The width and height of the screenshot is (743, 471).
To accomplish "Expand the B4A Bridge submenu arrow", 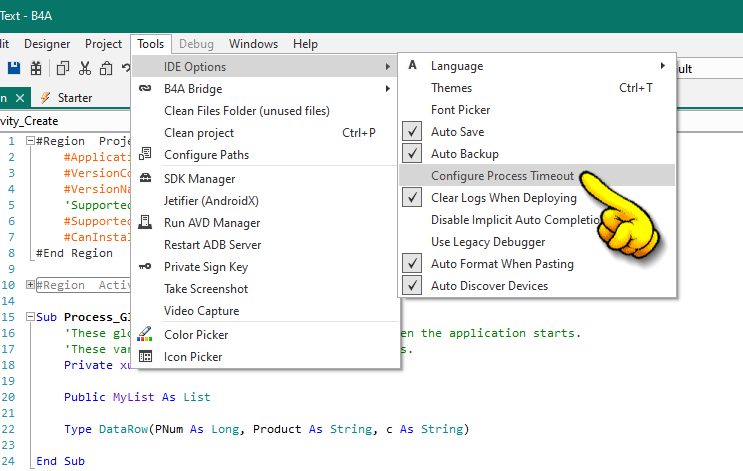I will [387, 89].
